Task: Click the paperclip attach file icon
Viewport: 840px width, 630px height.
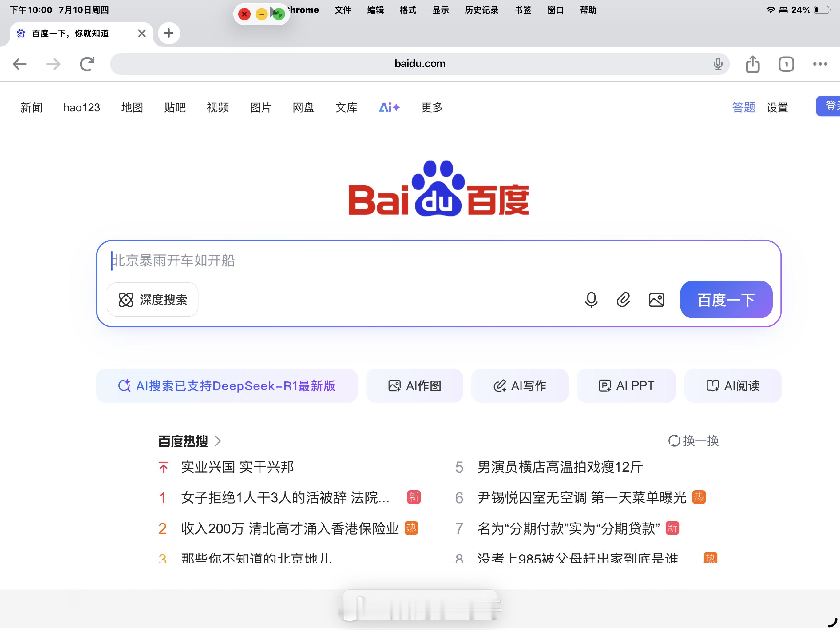Action: [x=623, y=300]
